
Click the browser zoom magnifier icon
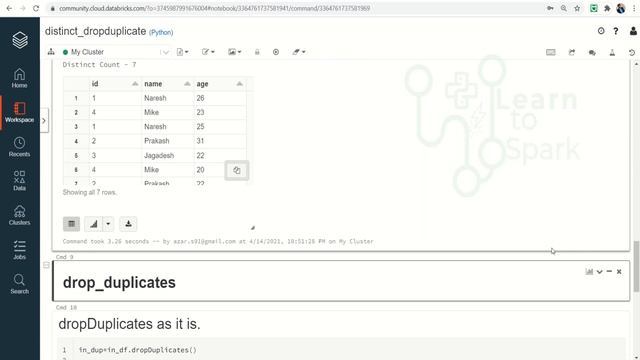[x=564, y=8]
